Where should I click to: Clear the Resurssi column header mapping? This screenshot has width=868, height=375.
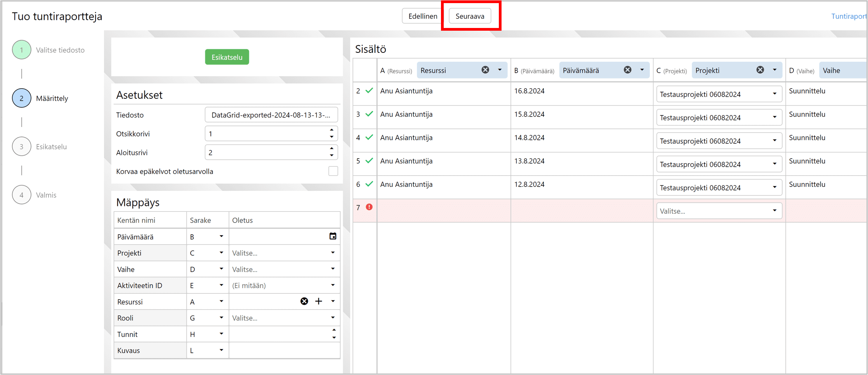485,70
